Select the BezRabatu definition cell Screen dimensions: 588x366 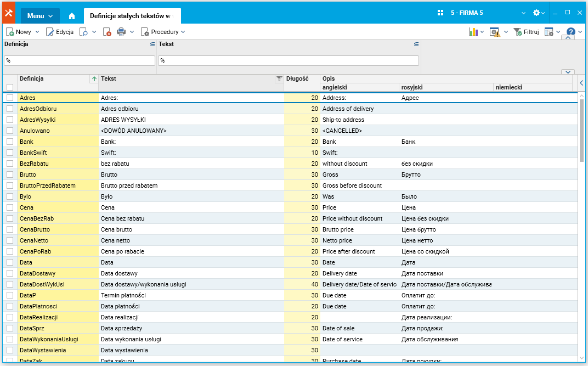tap(58, 164)
